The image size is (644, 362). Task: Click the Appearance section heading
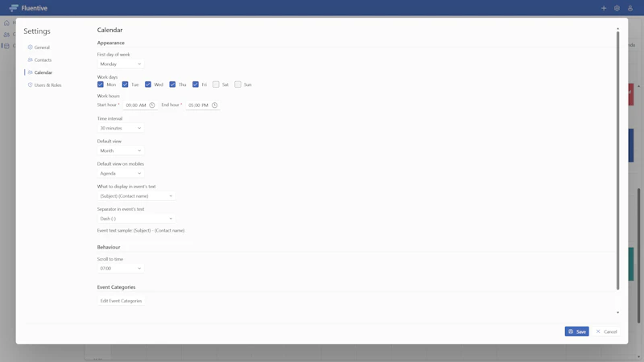coord(111,43)
